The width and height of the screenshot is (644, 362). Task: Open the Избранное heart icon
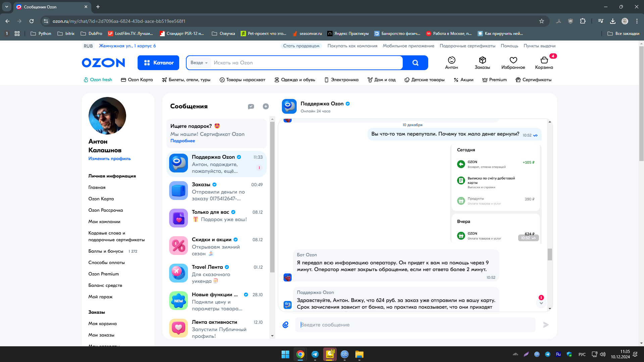(x=513, y=63)
